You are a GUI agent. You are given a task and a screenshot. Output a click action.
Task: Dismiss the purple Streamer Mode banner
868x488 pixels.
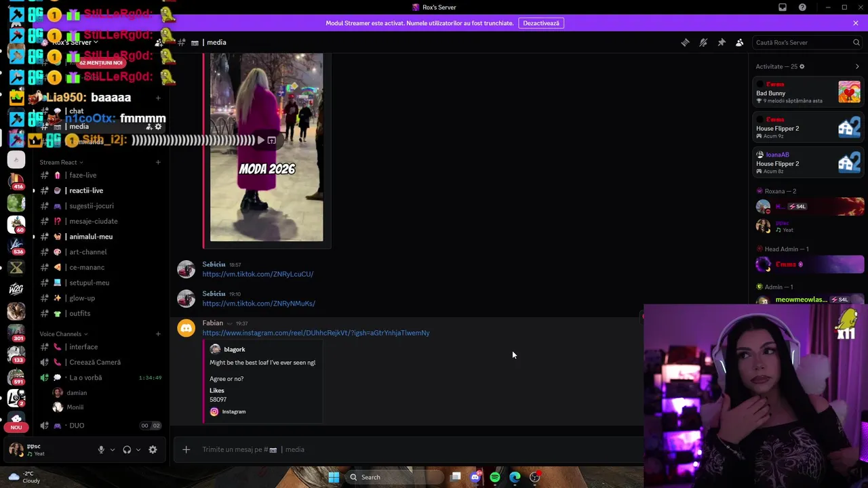856,23
